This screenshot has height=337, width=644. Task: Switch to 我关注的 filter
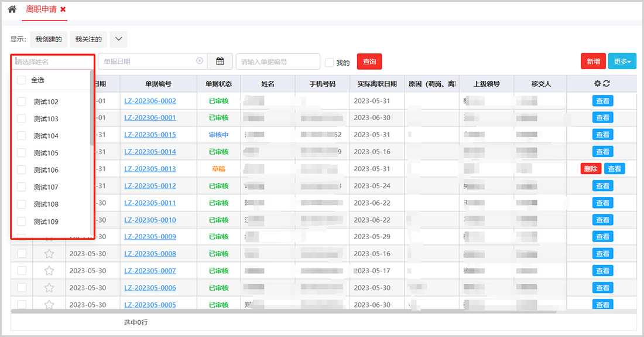coord(88,39)
